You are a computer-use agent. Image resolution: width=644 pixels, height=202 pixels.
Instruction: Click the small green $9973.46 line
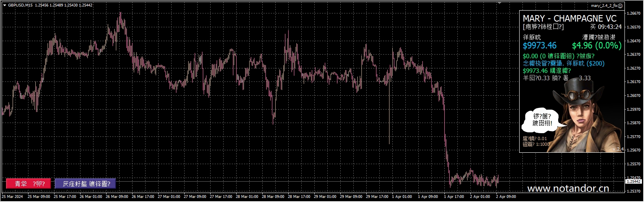[x=547, y=71]
